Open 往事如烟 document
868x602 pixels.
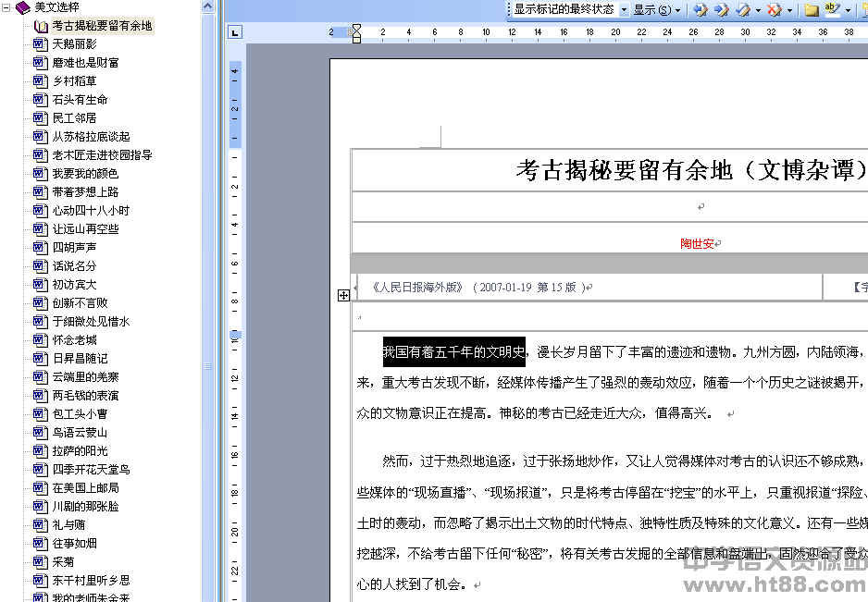74,544
